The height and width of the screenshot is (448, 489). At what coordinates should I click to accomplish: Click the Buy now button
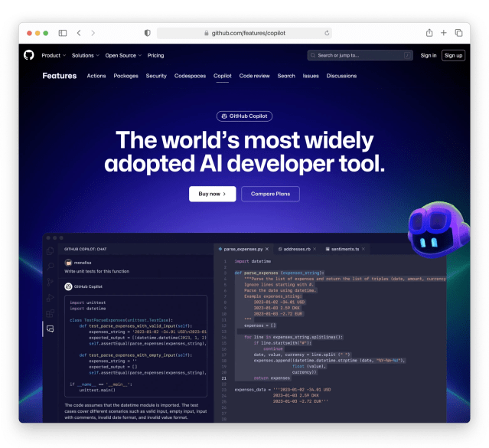point(213,194)
